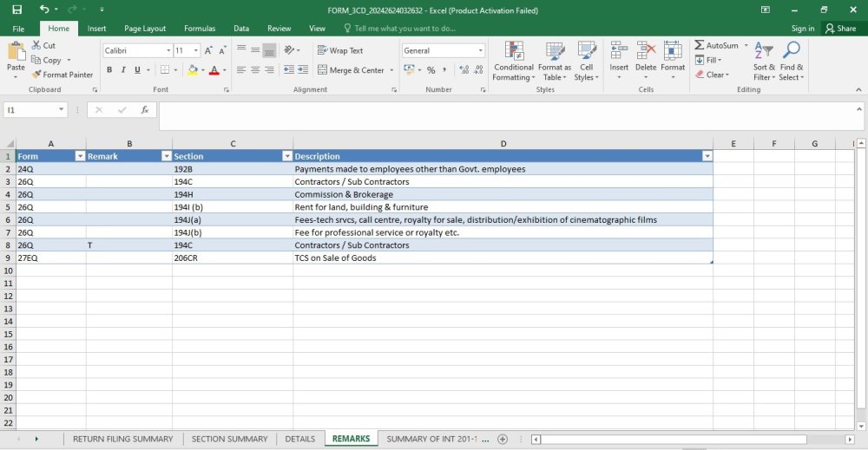The image size is (868, 450).
Task: Open the Remark column filter dropdown
Action: click(x=166, y=156)
